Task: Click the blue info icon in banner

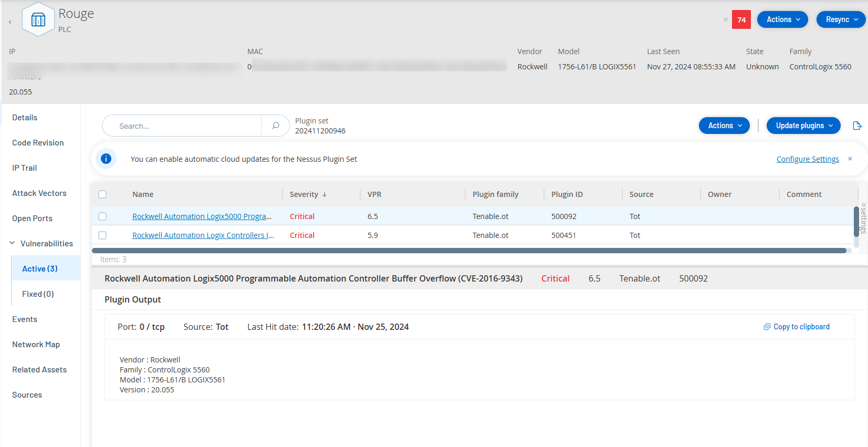Action: click(106, 159)
